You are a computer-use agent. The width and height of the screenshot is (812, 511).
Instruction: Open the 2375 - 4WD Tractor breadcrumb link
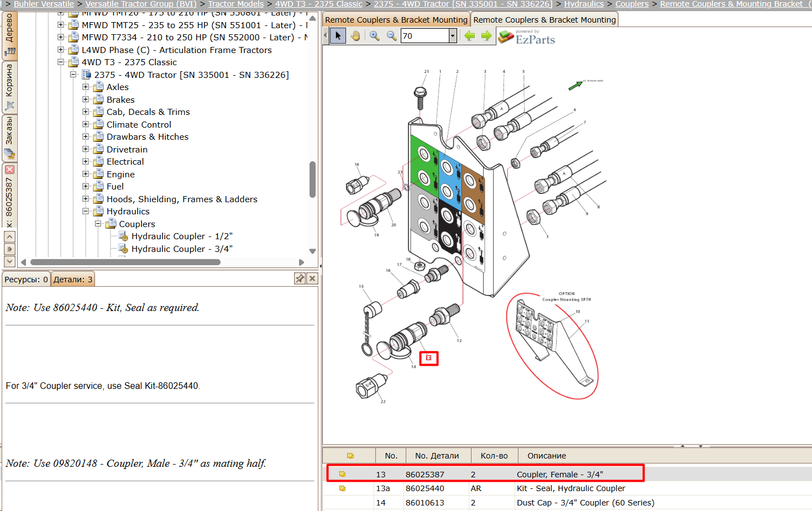463,4
